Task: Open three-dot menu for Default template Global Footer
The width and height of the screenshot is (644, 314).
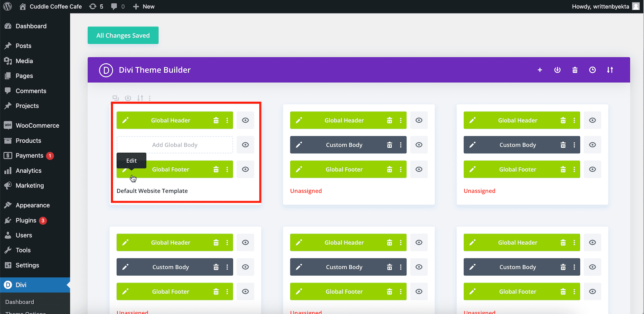Action: [227, 170]
